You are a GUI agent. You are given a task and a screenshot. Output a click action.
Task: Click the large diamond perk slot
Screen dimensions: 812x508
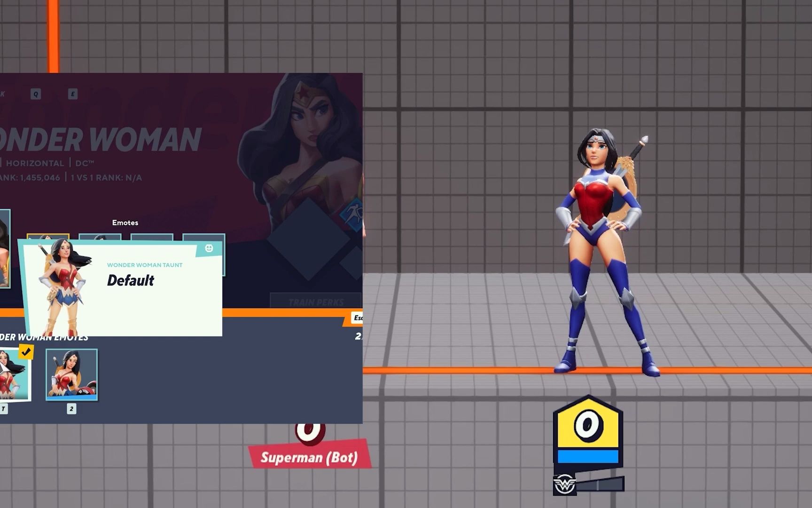pyautogui.click(x=308, y=239)
